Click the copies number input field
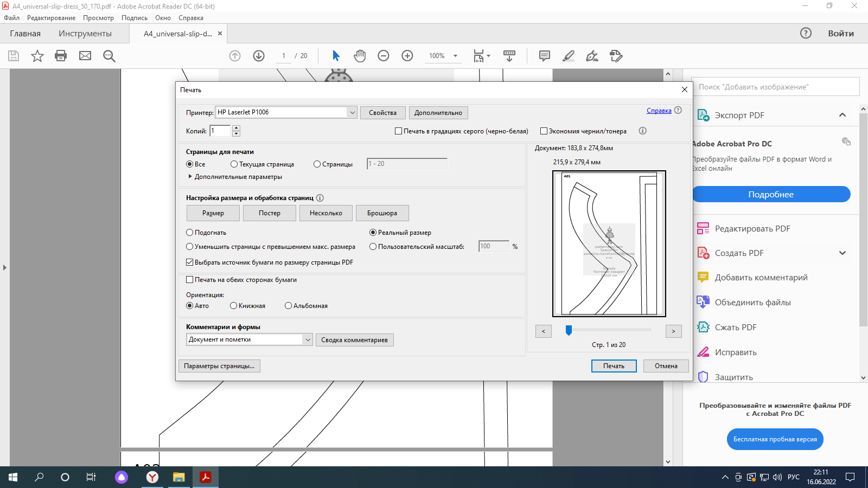Viewport: 868px width, 488px height. [x=221, y=131]
